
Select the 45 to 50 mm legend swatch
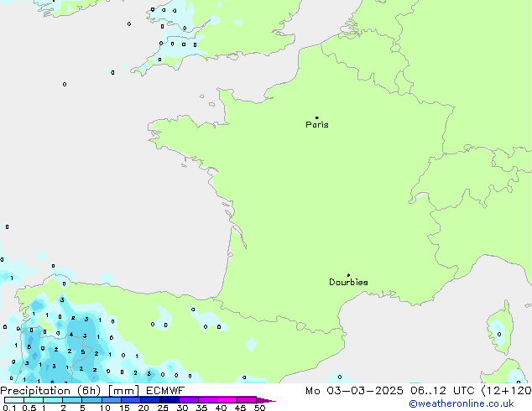coord(247,400)
